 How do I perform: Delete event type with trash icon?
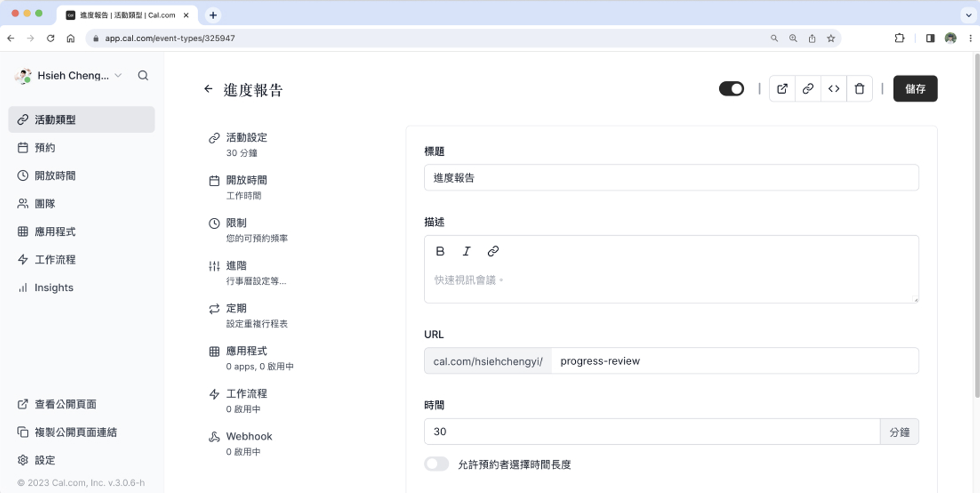(x=859, y=89)
